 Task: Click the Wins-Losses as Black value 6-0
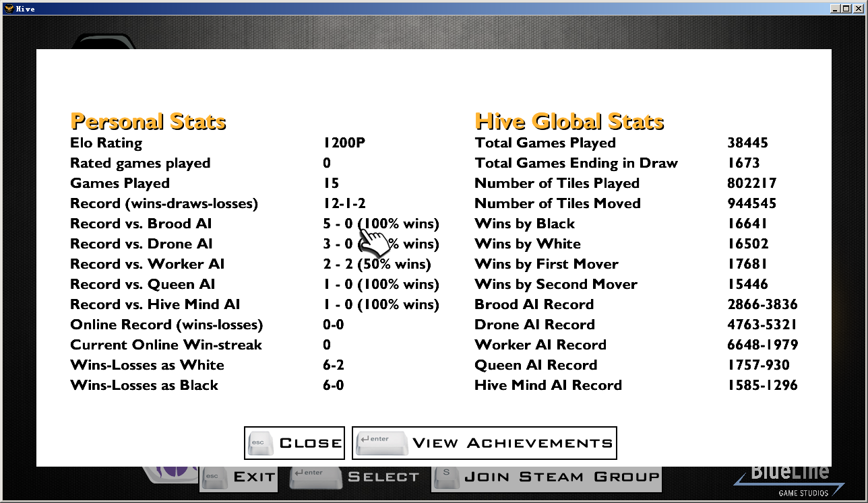334,385
